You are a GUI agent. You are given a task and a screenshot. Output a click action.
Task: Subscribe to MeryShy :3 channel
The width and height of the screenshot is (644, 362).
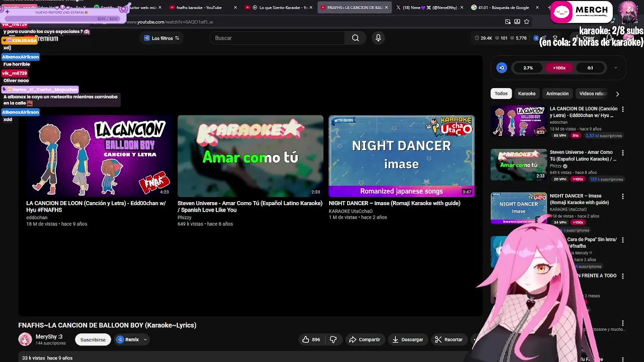coord(93,339)
